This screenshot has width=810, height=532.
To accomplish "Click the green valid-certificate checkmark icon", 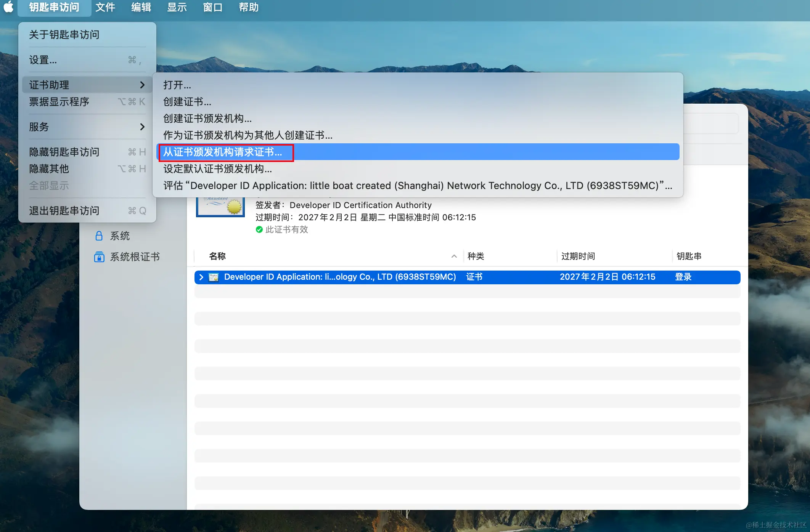I will point(259,229).
